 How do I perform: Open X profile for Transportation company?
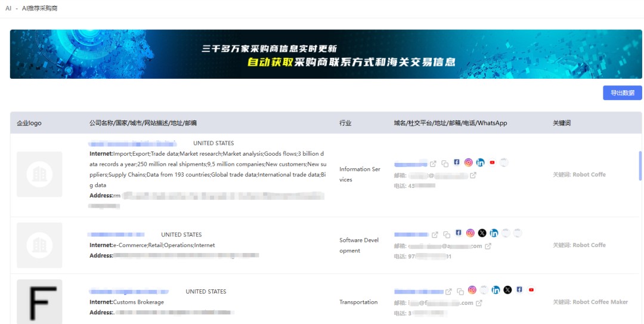508,290
